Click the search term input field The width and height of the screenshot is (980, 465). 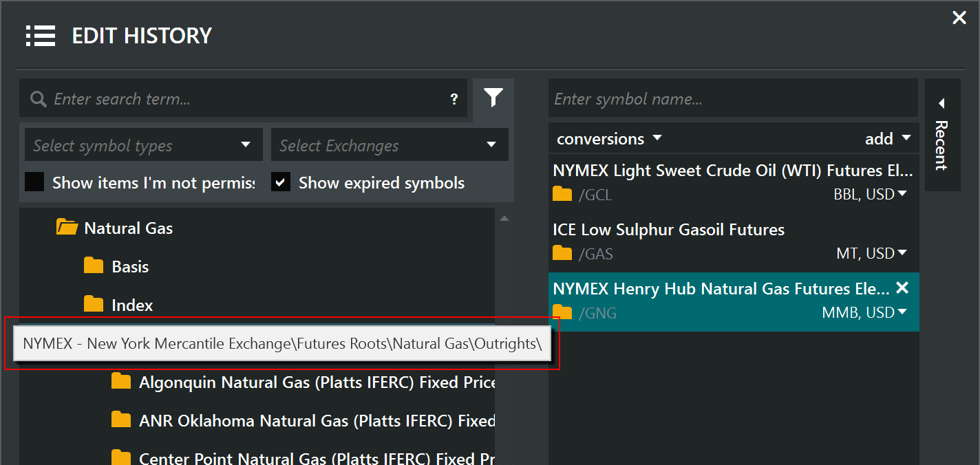click(x=243, y=98)
